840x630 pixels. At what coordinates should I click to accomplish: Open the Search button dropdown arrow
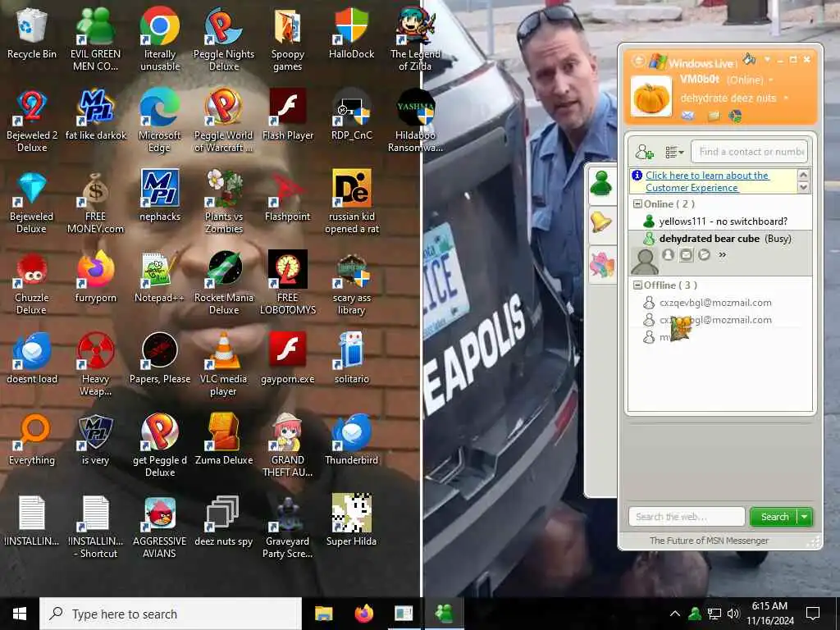(805, 517)
